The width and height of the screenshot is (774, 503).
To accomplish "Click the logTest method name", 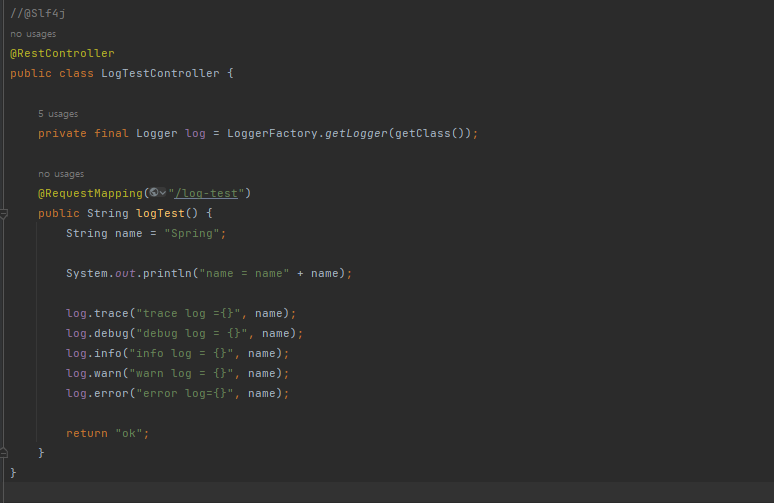I will pos(160,213).
